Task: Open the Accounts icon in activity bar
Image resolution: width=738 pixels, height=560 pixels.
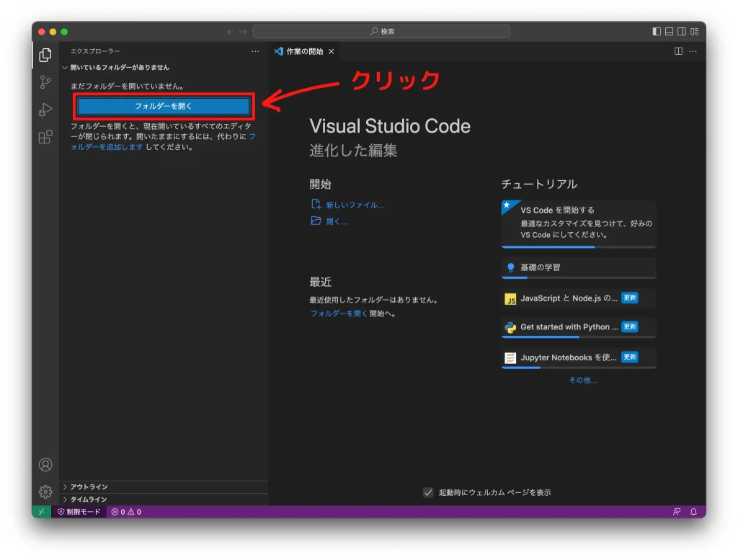Action: pos(45,465)
